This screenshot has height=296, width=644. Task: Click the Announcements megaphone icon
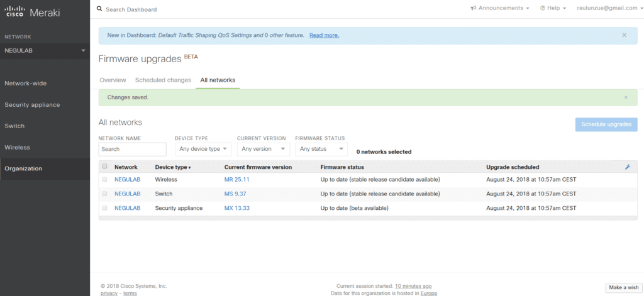(474, 8)
